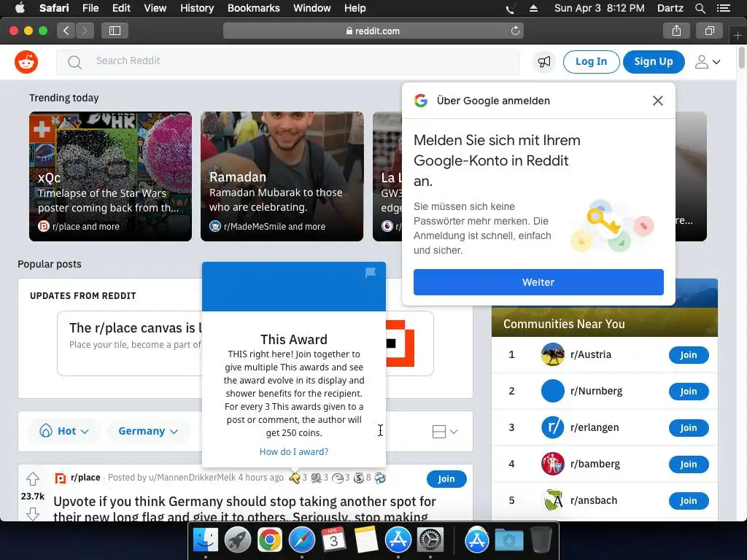Open the Bookmarks menu
The height and width of the screenshot is (560, 747).
point(253,8)
